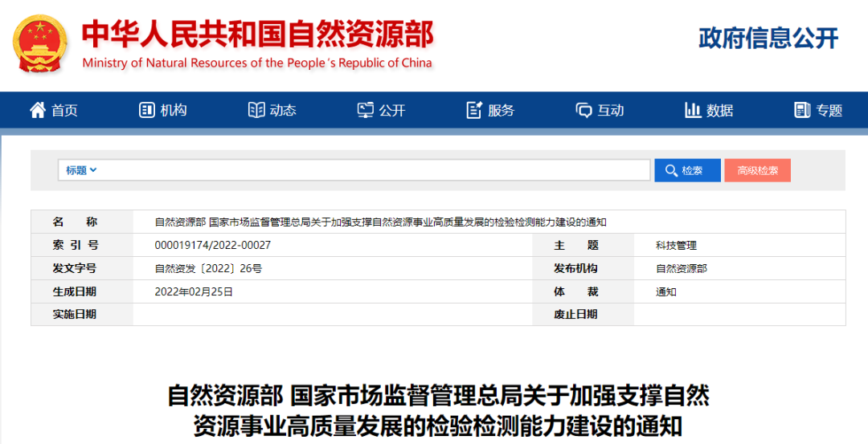
Task: Click the 动态 open-book icon
Action: (256, 110)
